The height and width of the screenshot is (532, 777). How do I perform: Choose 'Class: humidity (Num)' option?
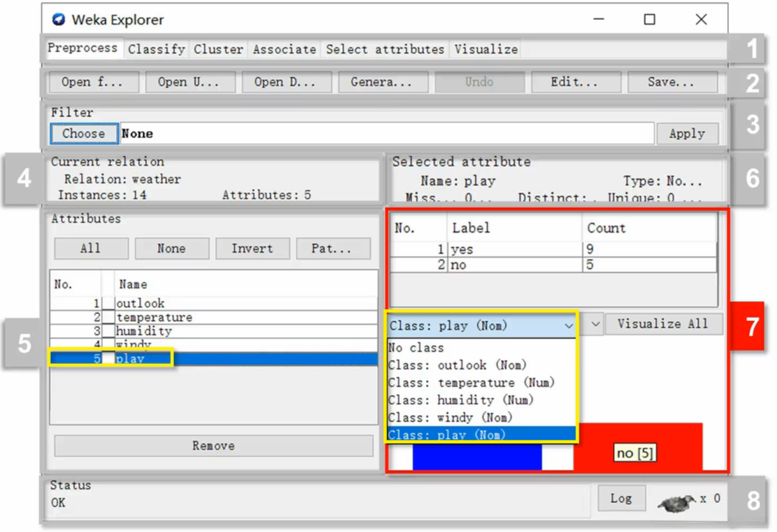pos(481,400)
